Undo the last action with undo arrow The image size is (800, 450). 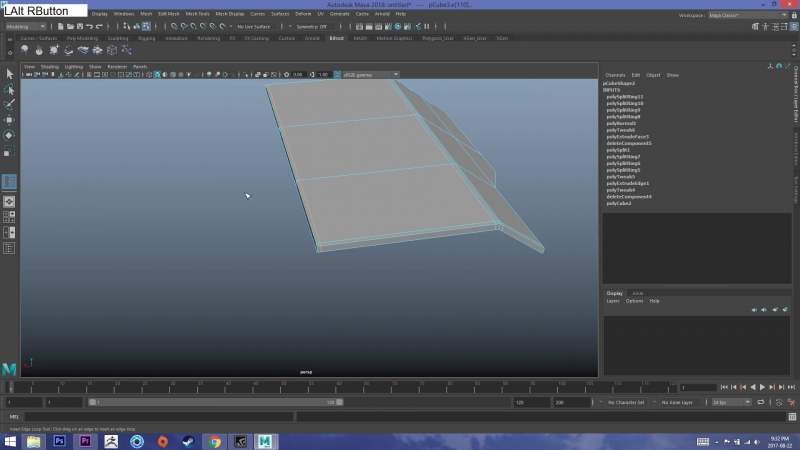[89, 27]
